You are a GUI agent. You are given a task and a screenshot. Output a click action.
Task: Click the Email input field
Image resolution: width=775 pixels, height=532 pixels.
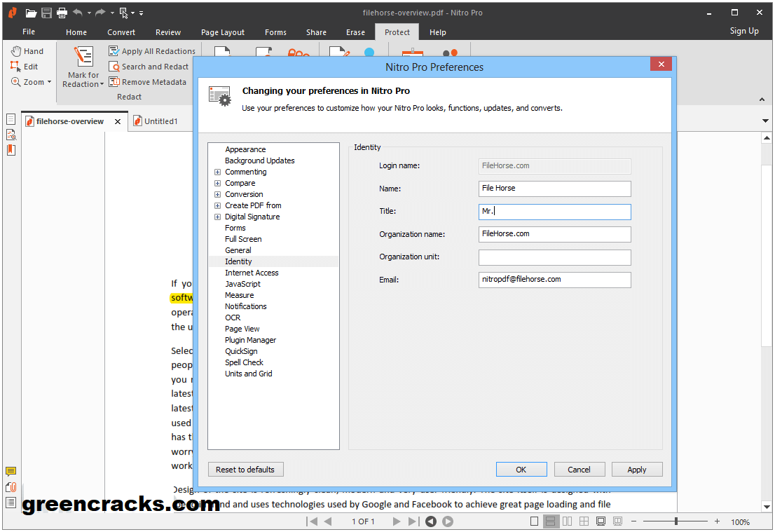click(554, 280)
